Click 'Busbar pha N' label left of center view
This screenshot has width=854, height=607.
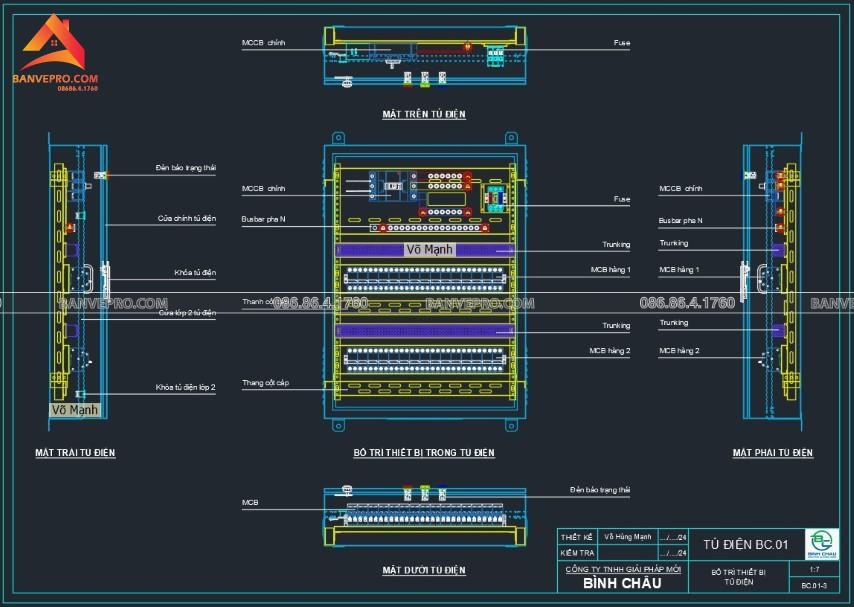pos(263,219)
